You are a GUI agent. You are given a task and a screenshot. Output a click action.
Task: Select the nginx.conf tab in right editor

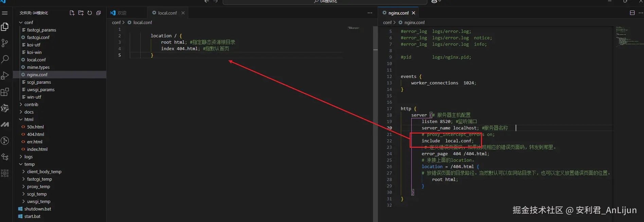click(398, 13)
